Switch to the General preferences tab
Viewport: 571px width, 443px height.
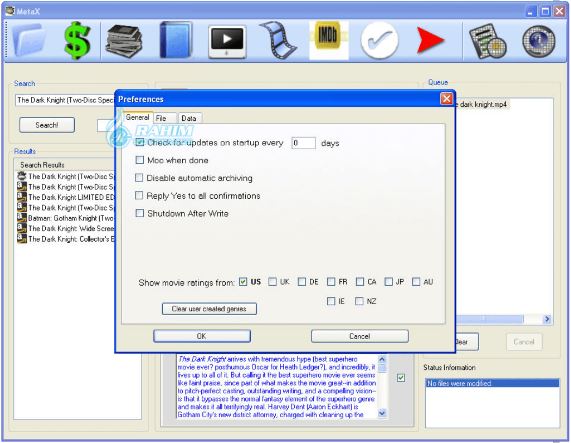[138, 117]
